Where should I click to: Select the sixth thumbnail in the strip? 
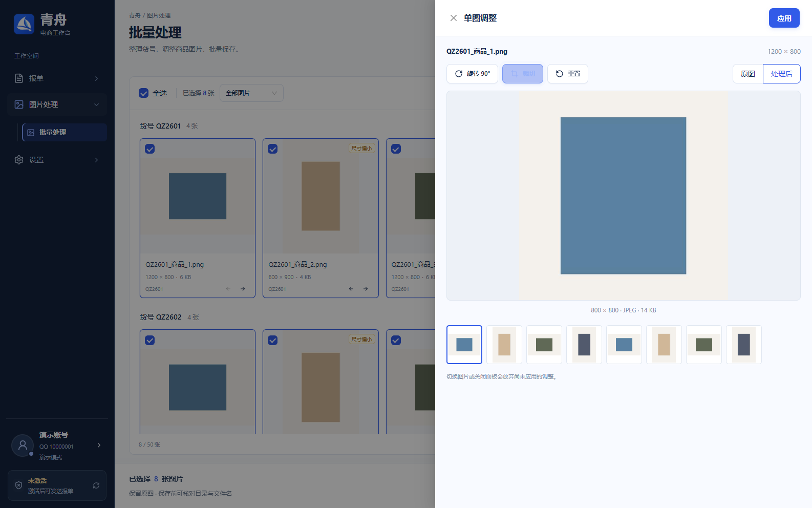pyautogui.click(x=664, y=345)
